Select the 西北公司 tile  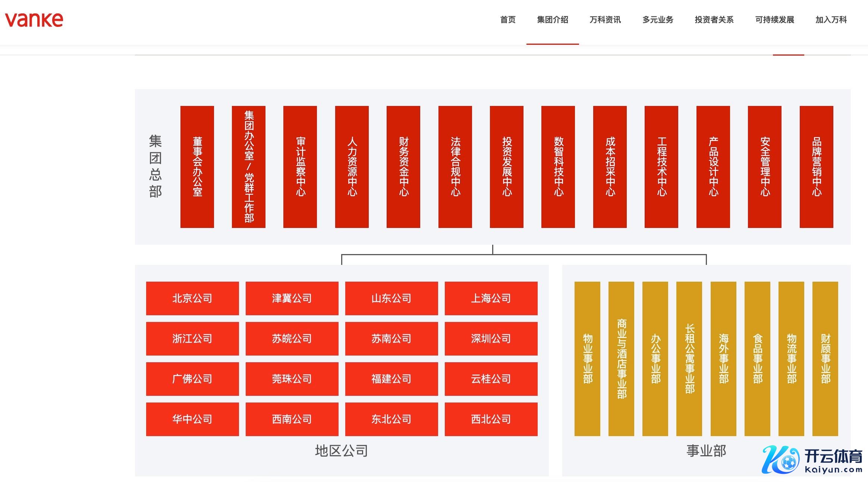click(491, 419)
